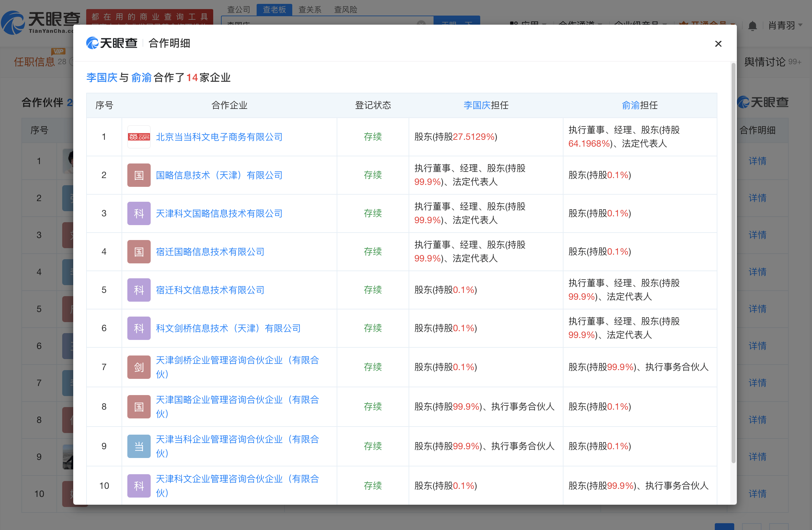Screen dimensions: 812x530
Task: Close the 合作明细 dialog
Action: pyautogui.click(x=718, y=44)
